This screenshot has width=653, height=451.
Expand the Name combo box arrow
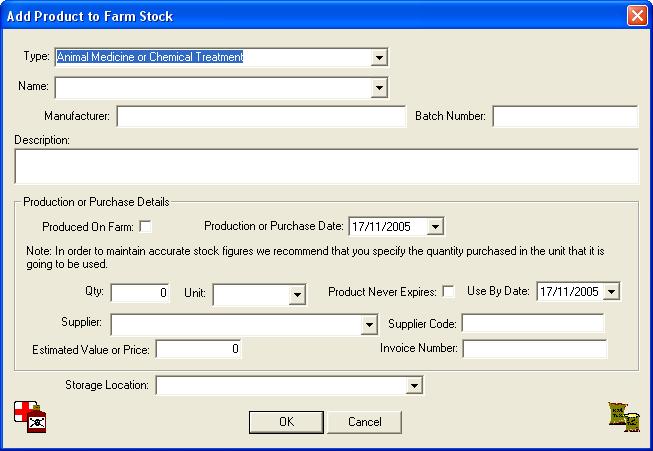click(x=379, y=88)
